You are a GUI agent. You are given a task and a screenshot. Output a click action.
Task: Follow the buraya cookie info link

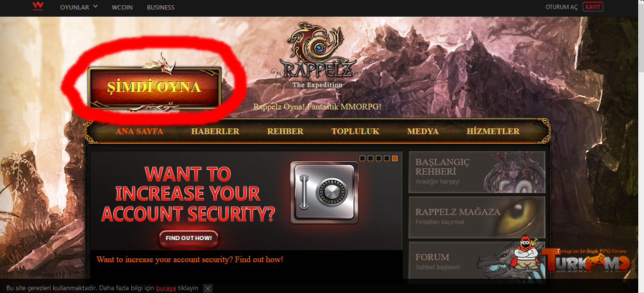166,288
